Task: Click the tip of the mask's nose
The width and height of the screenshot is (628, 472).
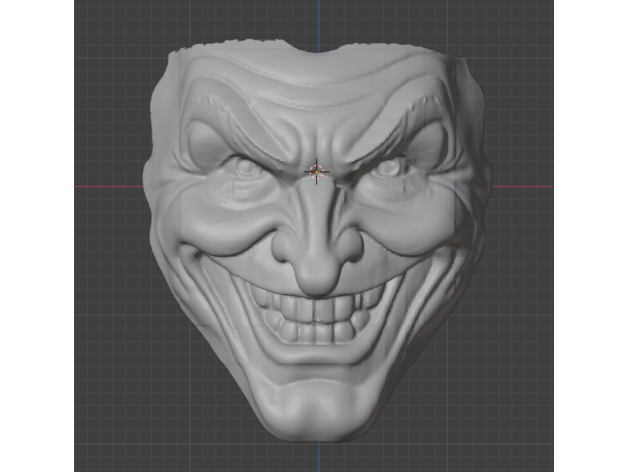Action: (x=319, y=277)
